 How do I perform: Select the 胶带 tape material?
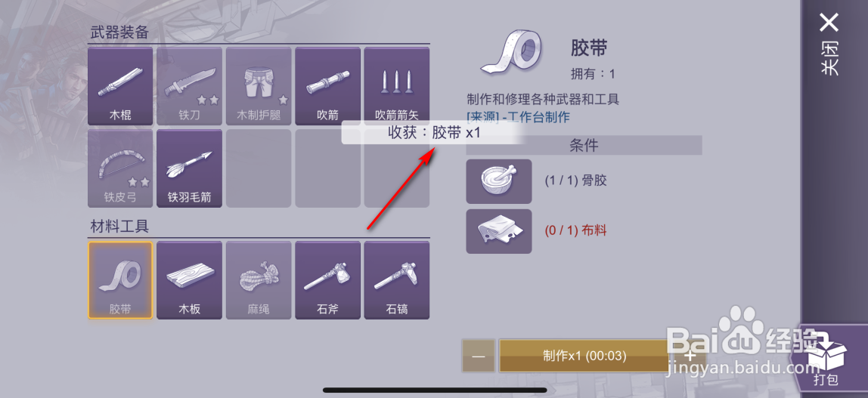point(120,280)
